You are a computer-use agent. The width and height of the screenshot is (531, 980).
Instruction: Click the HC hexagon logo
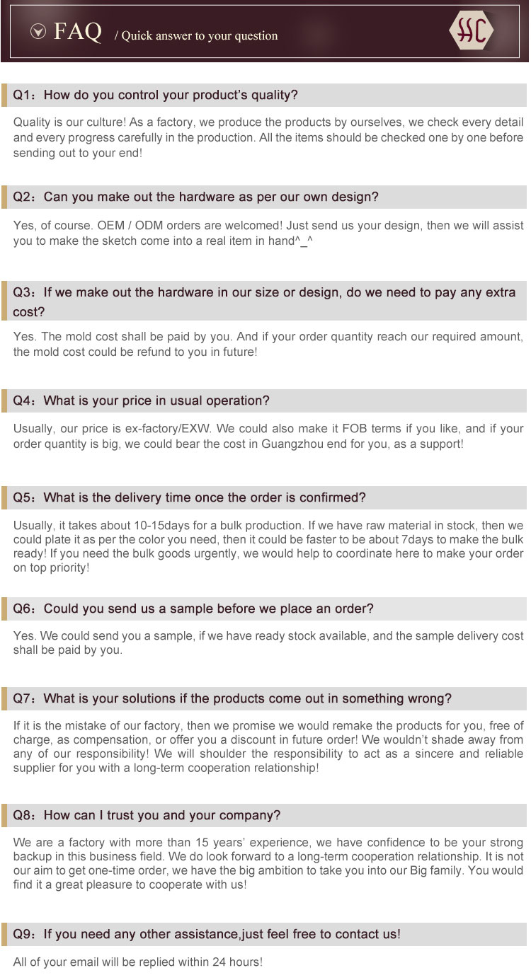tap(471, 30)
